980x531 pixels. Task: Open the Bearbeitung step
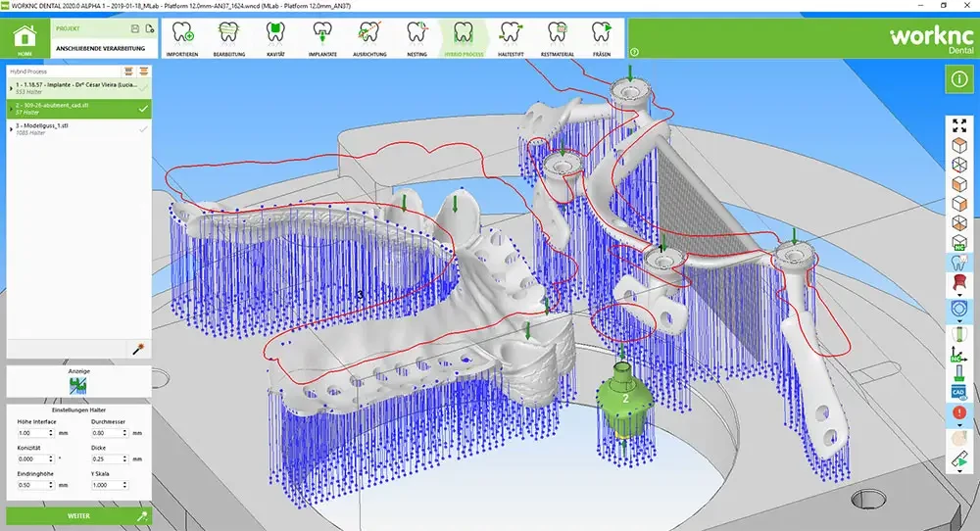[x=228, y=39]
